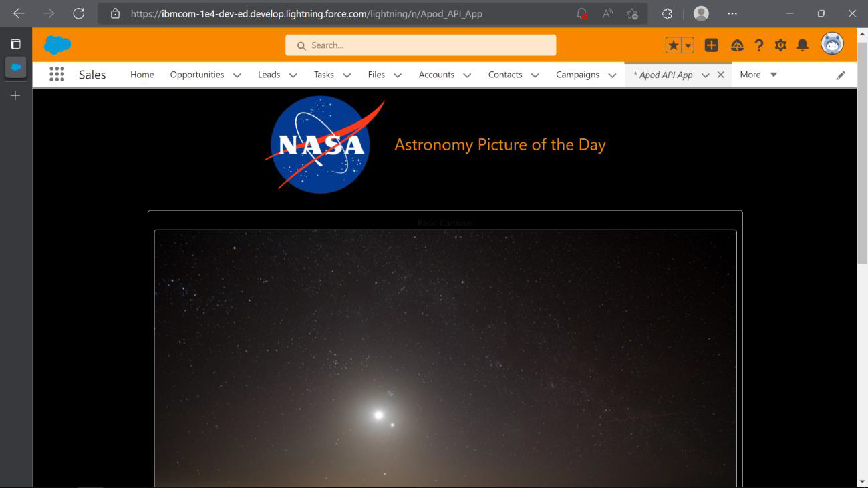Open the favorites list dropdown arrow
This screenshot has width=868, height=488.
point(687,45)
